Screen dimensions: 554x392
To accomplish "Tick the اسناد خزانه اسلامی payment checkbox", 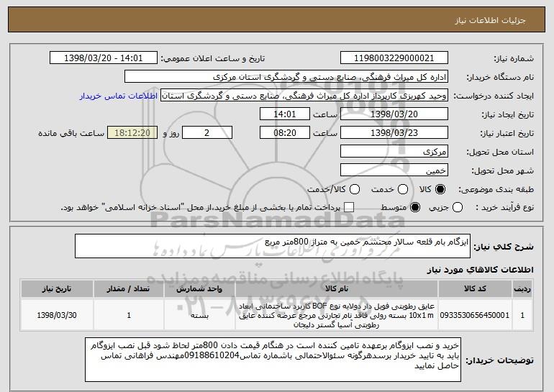I will click(x=349, y=208).
